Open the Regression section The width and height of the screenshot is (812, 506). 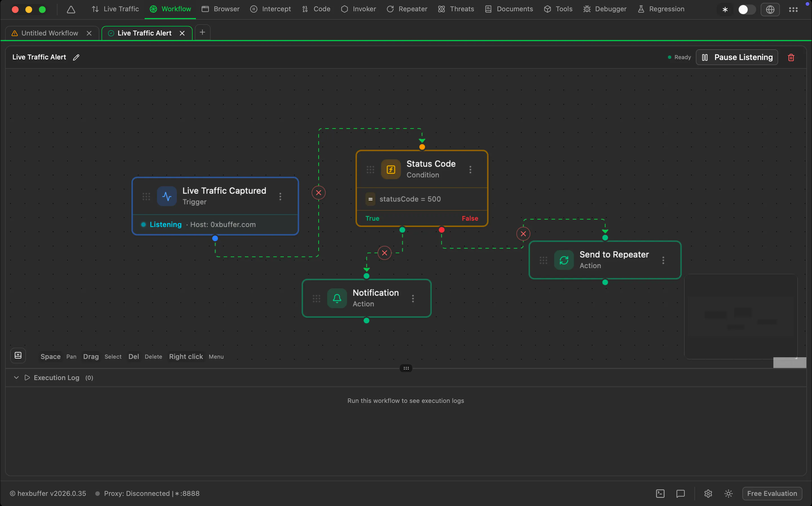661,9
